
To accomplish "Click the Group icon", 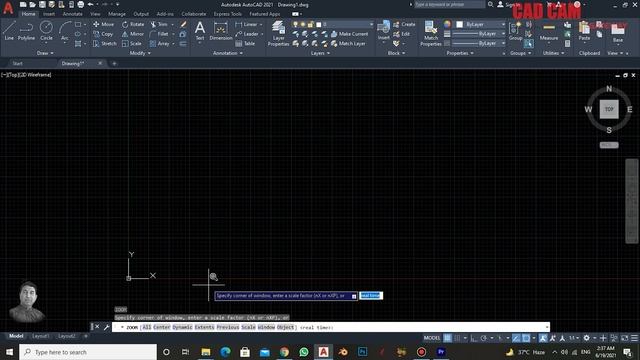I will point(516,31).
